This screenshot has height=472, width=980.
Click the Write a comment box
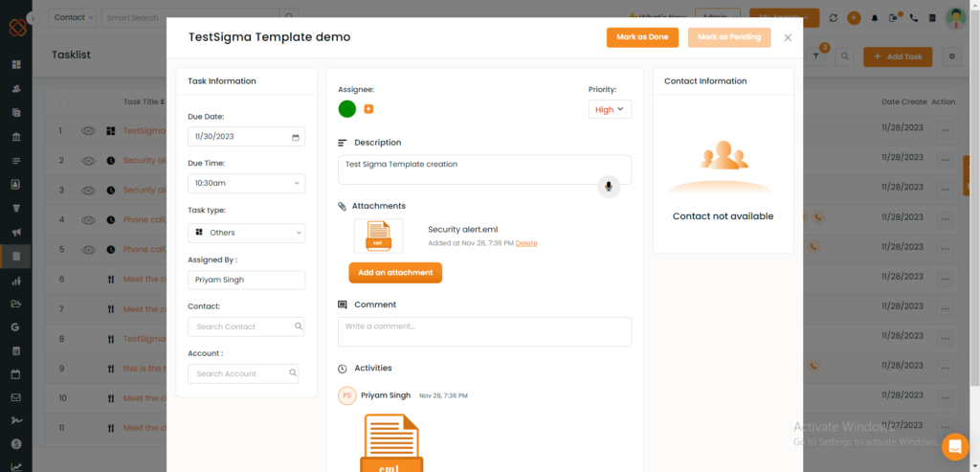(x=484, y=332)
